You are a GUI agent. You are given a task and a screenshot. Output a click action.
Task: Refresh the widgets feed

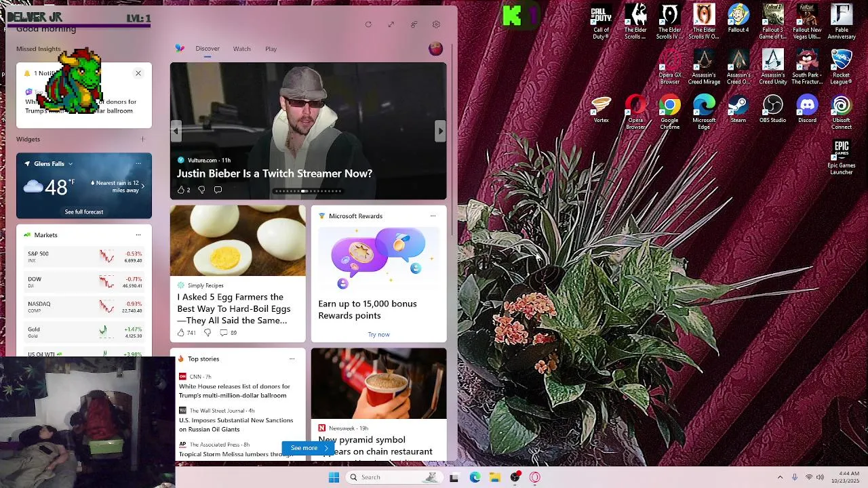coord(368,24)
